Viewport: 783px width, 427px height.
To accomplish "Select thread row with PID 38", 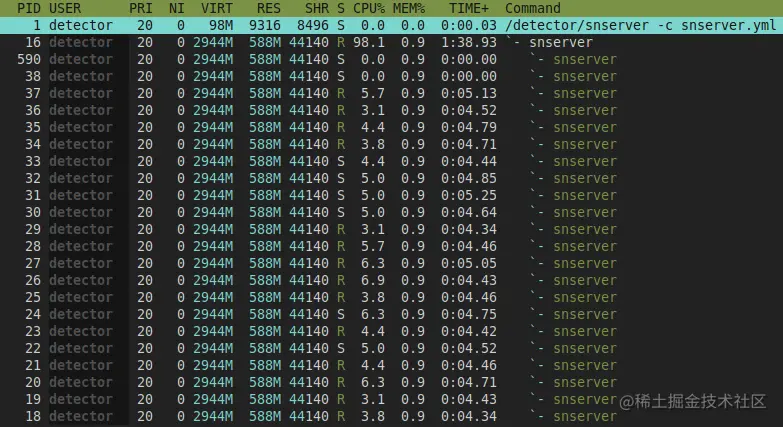I will tap(392, 76).
